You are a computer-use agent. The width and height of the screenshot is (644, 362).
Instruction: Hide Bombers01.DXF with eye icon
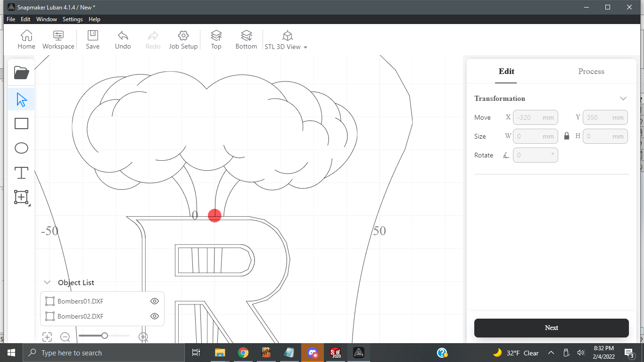(x=155, y=301)
